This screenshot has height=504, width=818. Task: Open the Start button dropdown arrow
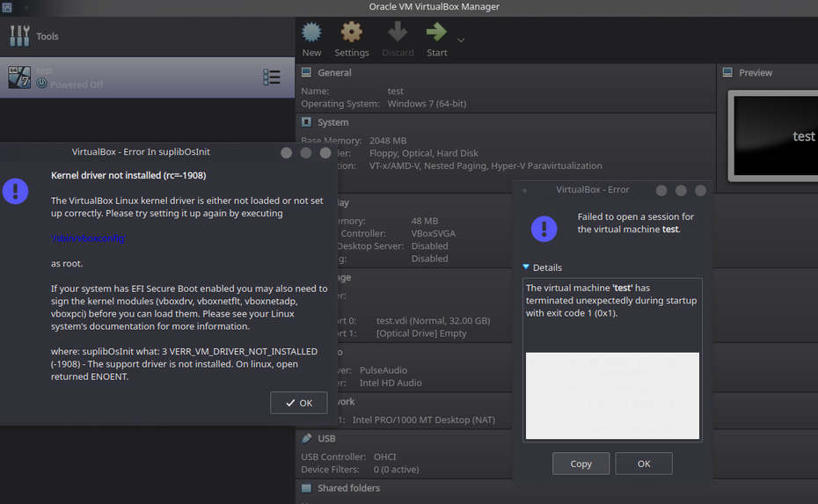(461, 40)
